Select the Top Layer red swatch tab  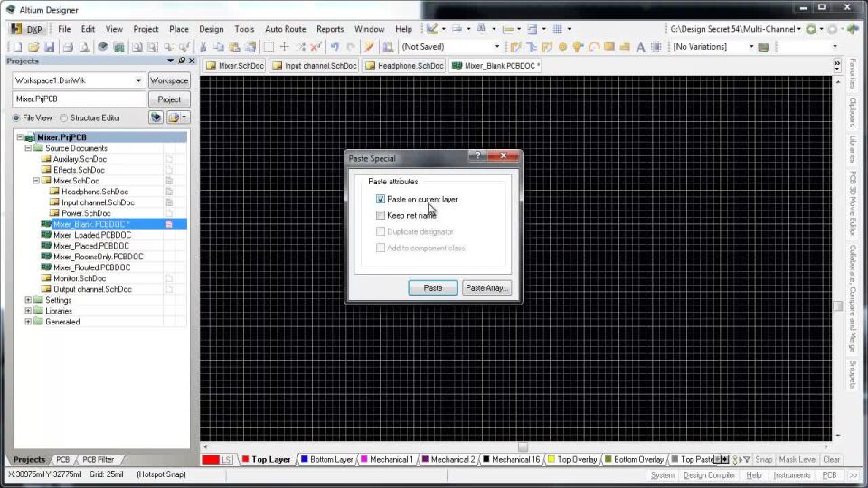pyautogui.click(x=266, y=459)
